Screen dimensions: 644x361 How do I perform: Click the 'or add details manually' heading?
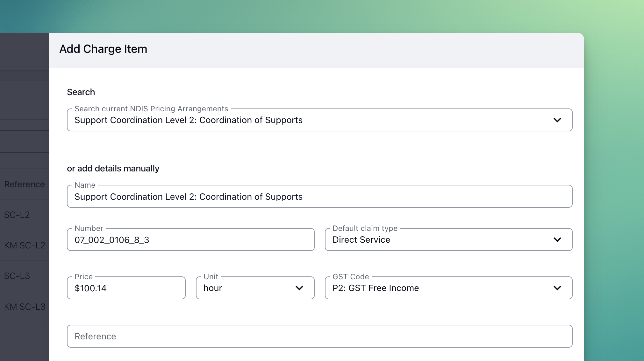coord(113,169)
